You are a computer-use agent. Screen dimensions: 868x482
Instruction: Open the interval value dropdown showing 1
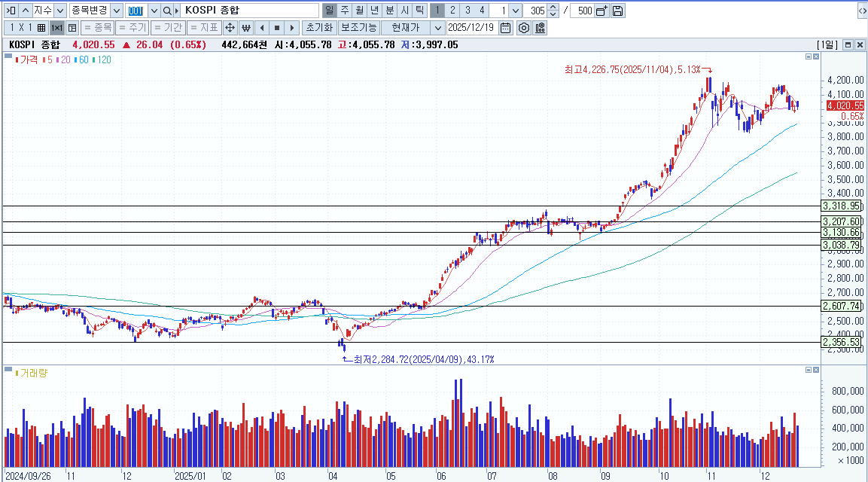coord(516,11)
